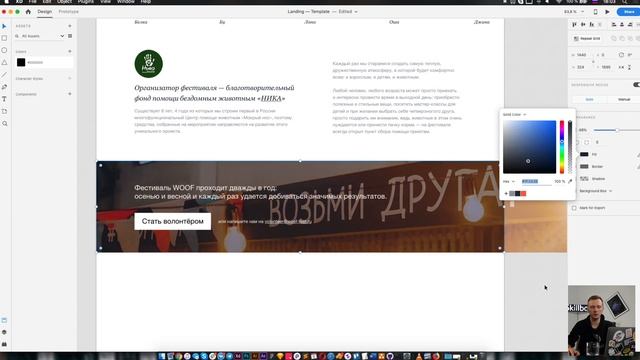Select the Artboard tool
The image size is (640, 360).
[4, 111]
